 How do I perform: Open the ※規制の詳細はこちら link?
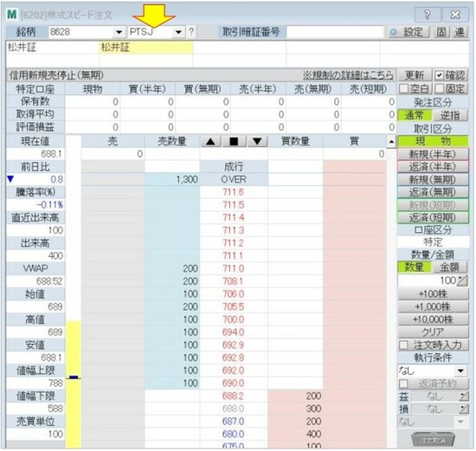click(348, 75)
